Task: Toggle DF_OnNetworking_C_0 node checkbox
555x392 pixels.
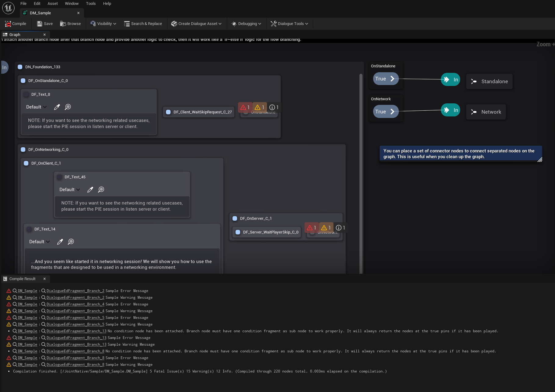Action: (x=23, y=150)
